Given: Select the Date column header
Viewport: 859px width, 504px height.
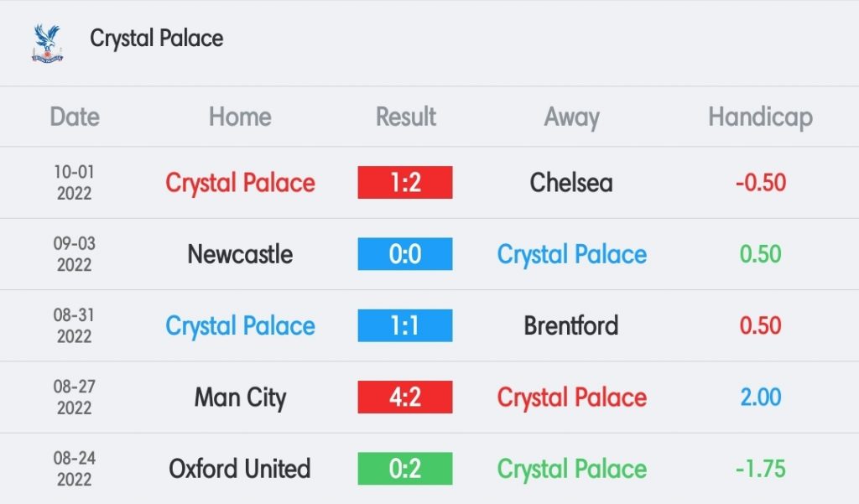Looking at the screenshot, I should tap(75, 117).
